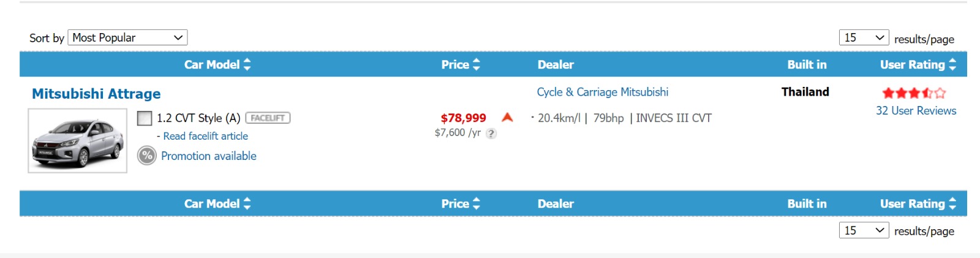This screenshot has height=258, width=980.
Task: Click the question mark help icon near $7,600 /yr
Action: [491, 134]
